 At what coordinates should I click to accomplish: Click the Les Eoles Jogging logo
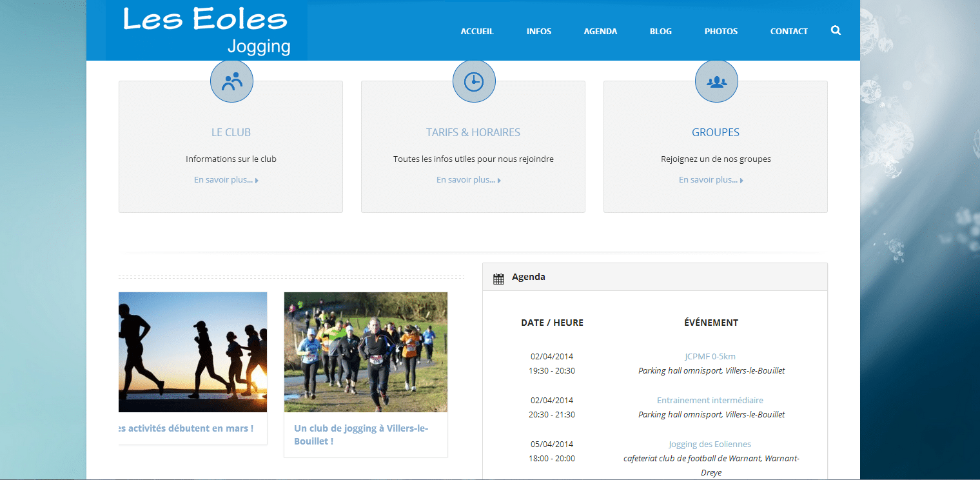[x=206, y=31]
